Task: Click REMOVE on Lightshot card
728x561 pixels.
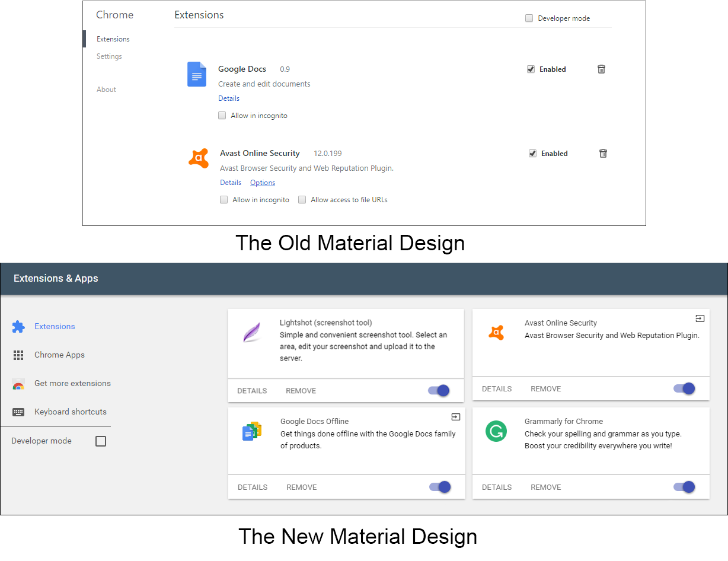Action: pyautogui.click(x=301, y=391)
